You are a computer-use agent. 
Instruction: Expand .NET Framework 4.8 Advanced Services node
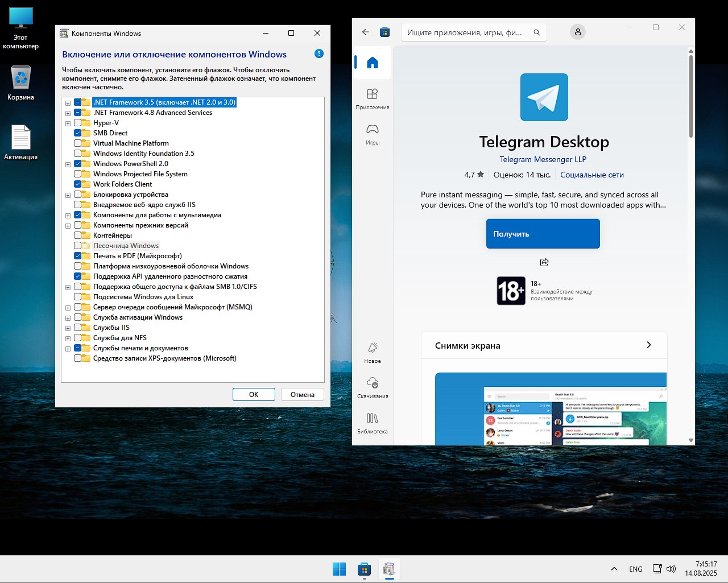tap(68, 113)
